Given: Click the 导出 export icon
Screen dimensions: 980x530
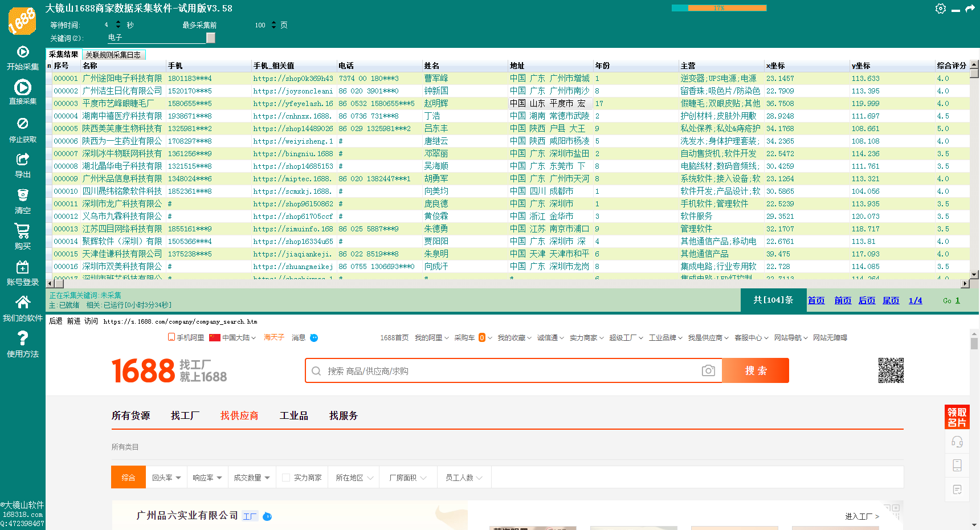Looking at the screenshot, I should 23,160.
